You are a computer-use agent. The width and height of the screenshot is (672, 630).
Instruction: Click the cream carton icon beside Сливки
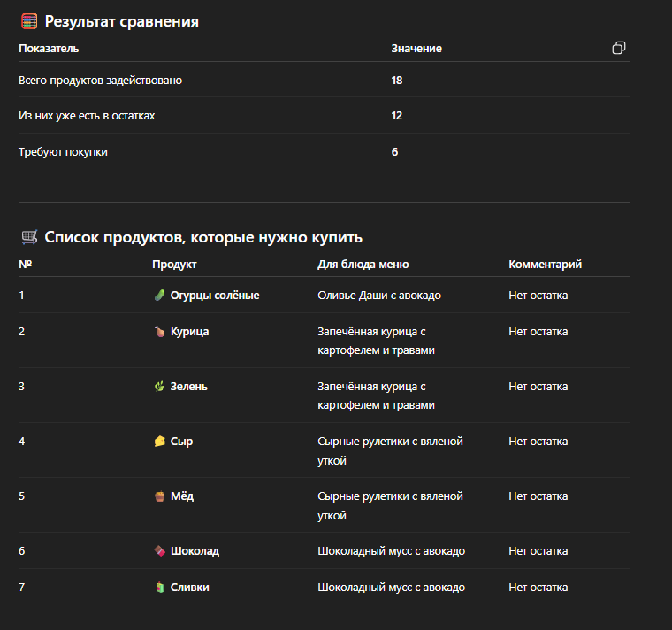coord(159,588)
